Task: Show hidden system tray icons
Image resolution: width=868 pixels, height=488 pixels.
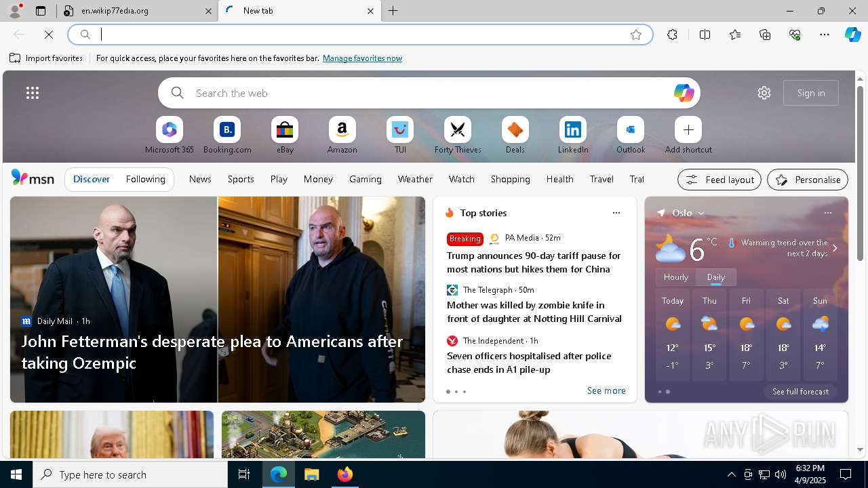Action: (x=732, y=474)
